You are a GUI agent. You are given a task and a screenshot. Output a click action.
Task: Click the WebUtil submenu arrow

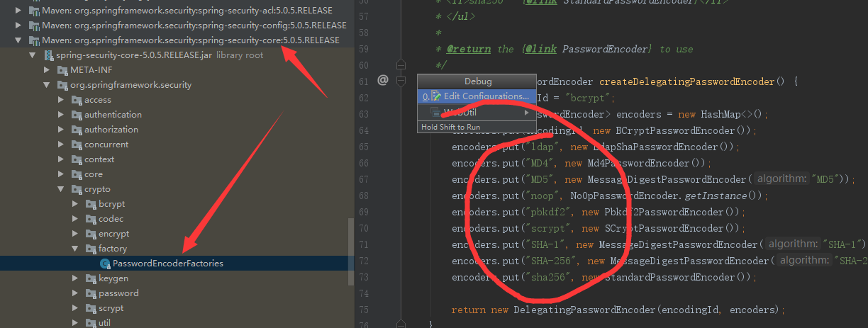click(527, 113)
